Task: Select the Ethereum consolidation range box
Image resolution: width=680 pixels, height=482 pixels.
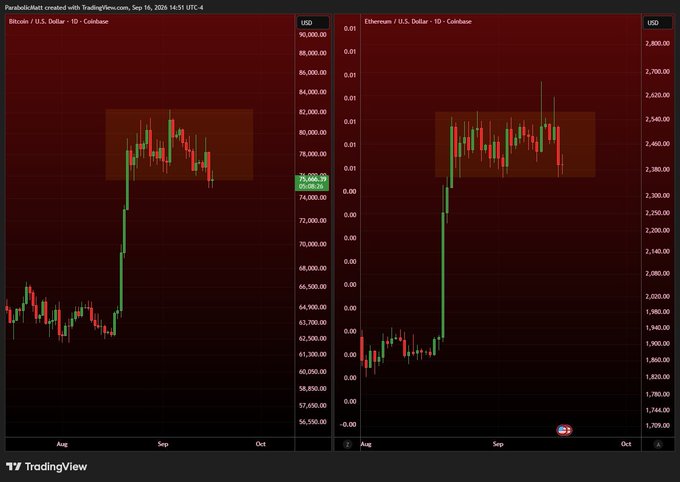Action: pyautogui.click(x=515, y=144)
